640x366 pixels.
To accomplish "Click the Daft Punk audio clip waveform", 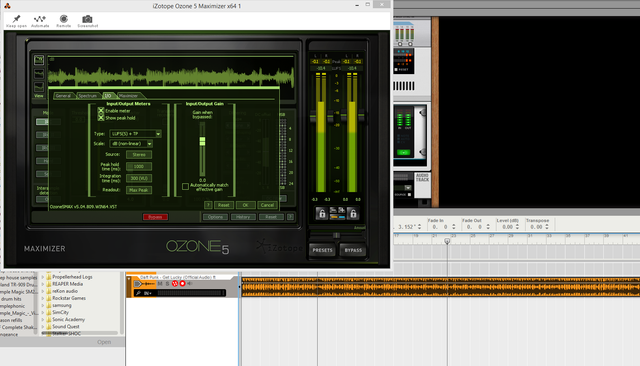I will click(440, 287).
